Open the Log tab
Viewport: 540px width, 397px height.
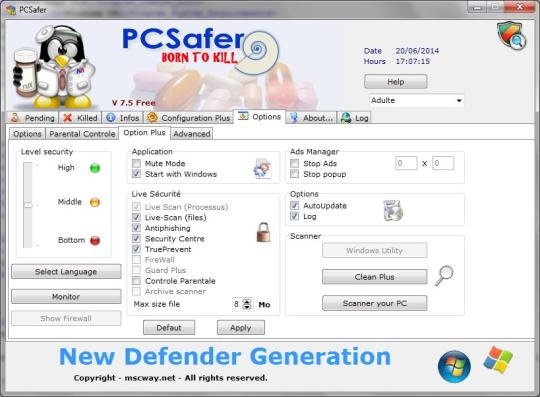point(354,118)
